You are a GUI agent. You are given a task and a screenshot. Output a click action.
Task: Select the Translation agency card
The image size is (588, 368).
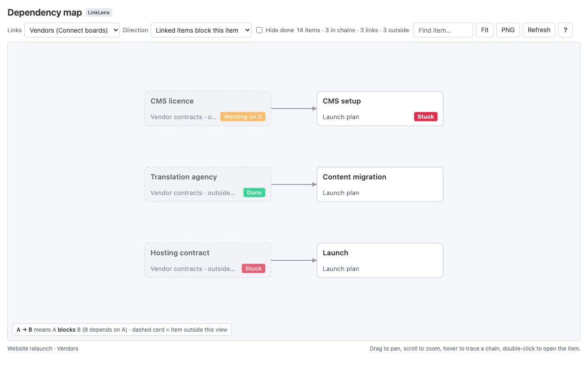click(208, 184)
